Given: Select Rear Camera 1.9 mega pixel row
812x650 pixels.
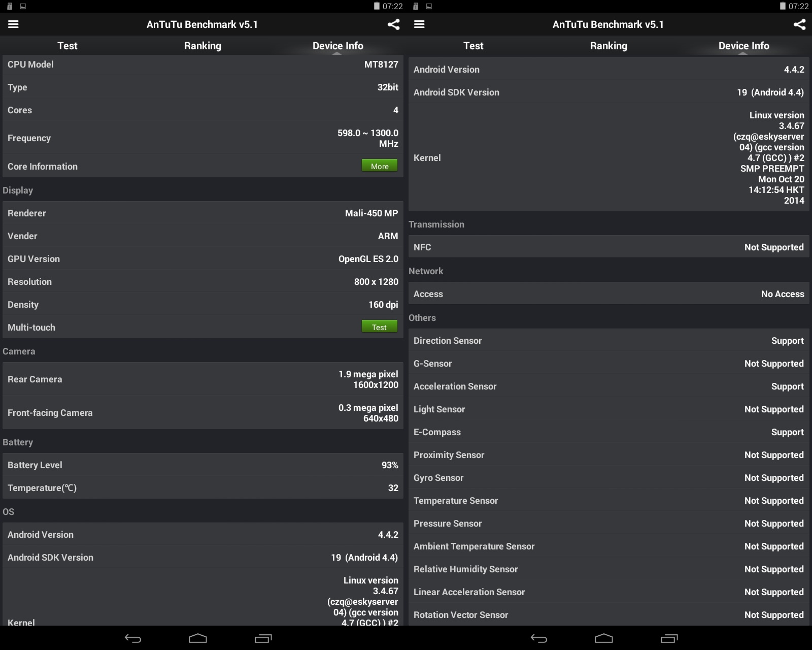Looking at the screenshot, I should pyautogui.click(x=203, y=379).
